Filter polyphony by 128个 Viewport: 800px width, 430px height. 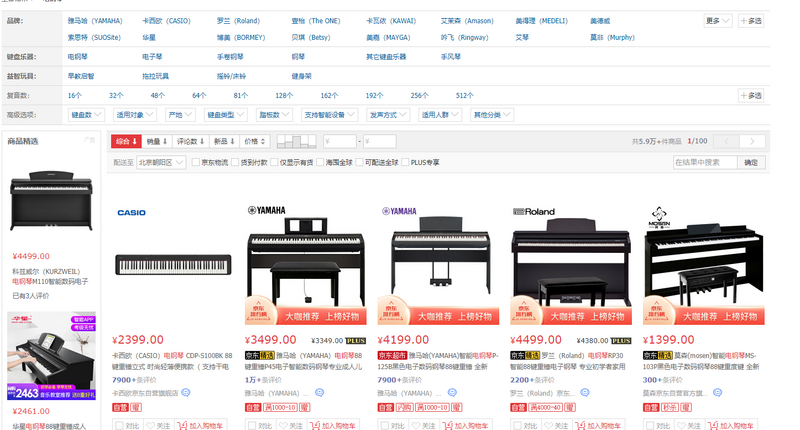(284, 95)
